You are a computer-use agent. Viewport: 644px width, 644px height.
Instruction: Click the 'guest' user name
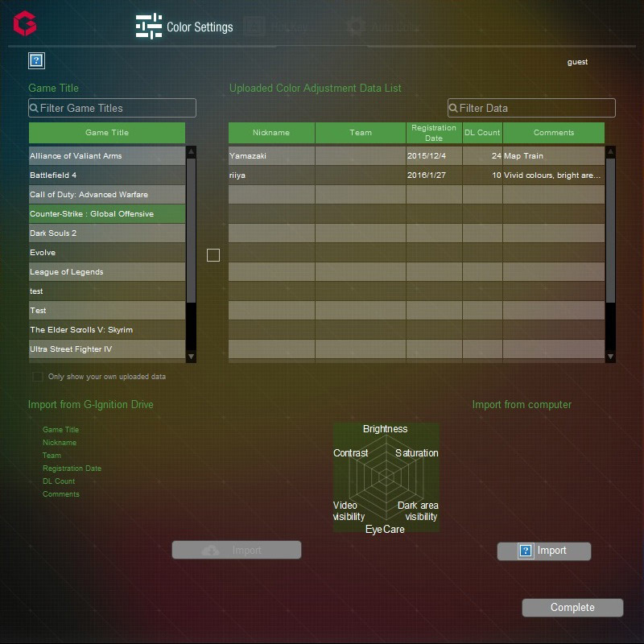pyautogui.click(x=577, y=62)
